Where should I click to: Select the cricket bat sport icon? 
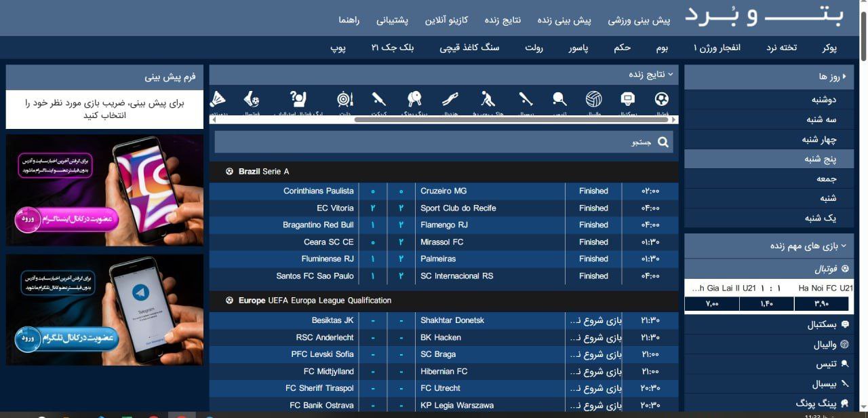coord(380,100)
